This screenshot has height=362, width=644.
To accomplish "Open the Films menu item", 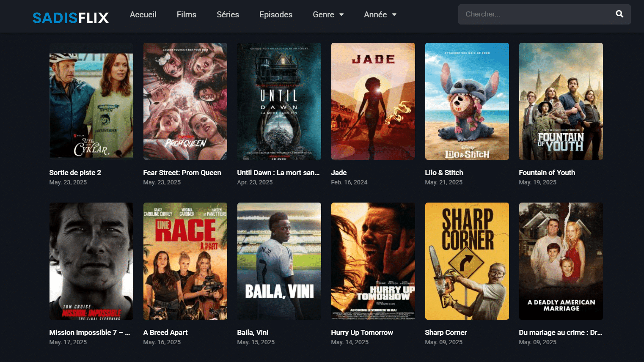I will 186,14.
